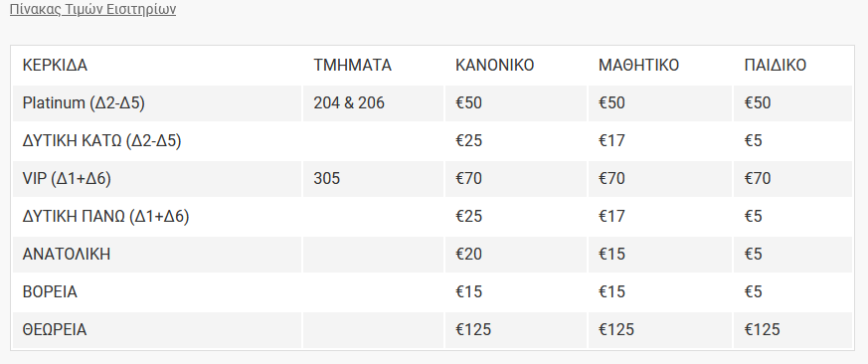Click the ΚΕΡΚΙΔΑ column header
This screenshot has width=868, height=364.
55,66
